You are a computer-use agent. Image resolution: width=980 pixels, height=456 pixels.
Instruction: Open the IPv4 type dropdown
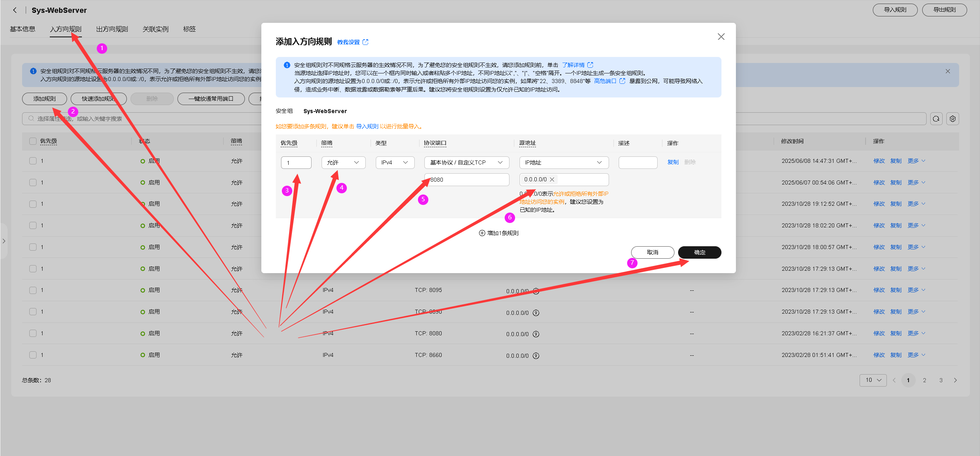(x=395, y=162)
